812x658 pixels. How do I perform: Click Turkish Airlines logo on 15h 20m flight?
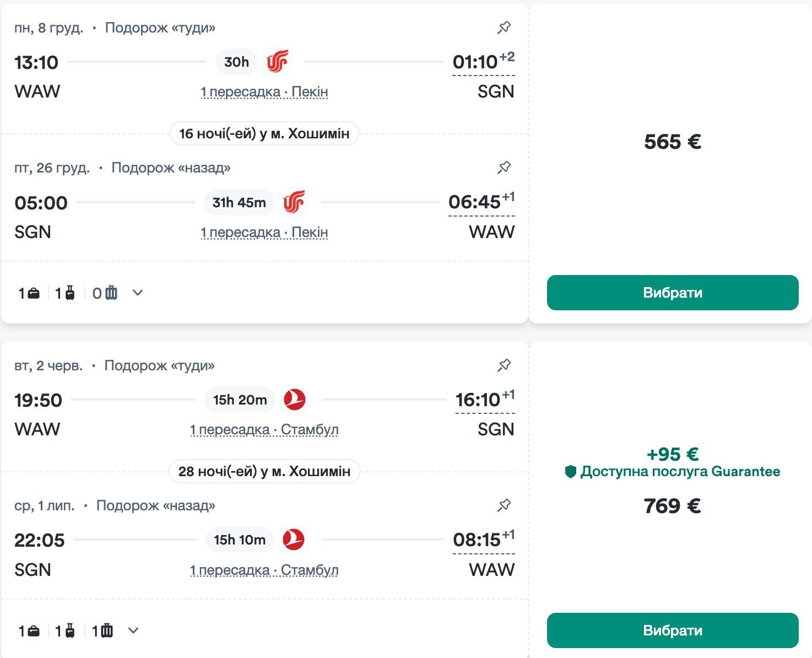click(295, 400)
